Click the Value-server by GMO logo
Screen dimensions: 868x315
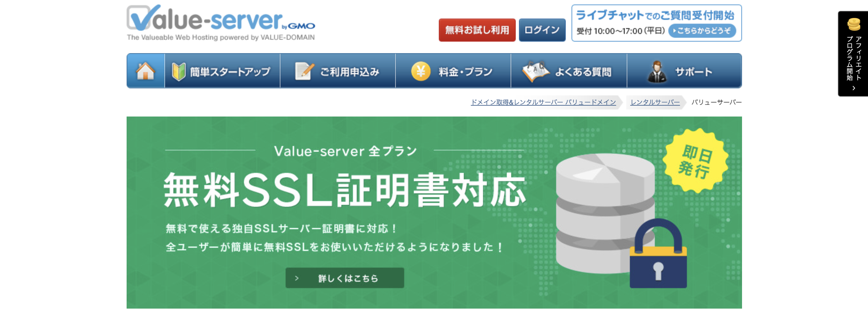[x=221, y=22]
